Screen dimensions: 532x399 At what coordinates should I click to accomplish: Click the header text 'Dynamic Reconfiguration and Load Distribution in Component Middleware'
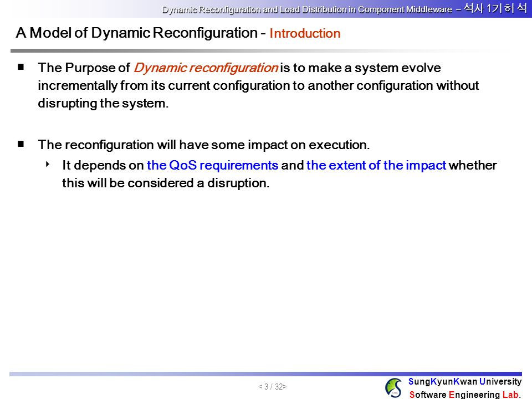[x=307, y=9]
